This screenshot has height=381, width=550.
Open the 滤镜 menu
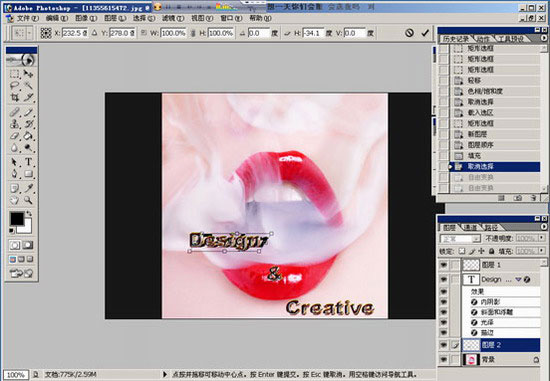tap(173, 18)
